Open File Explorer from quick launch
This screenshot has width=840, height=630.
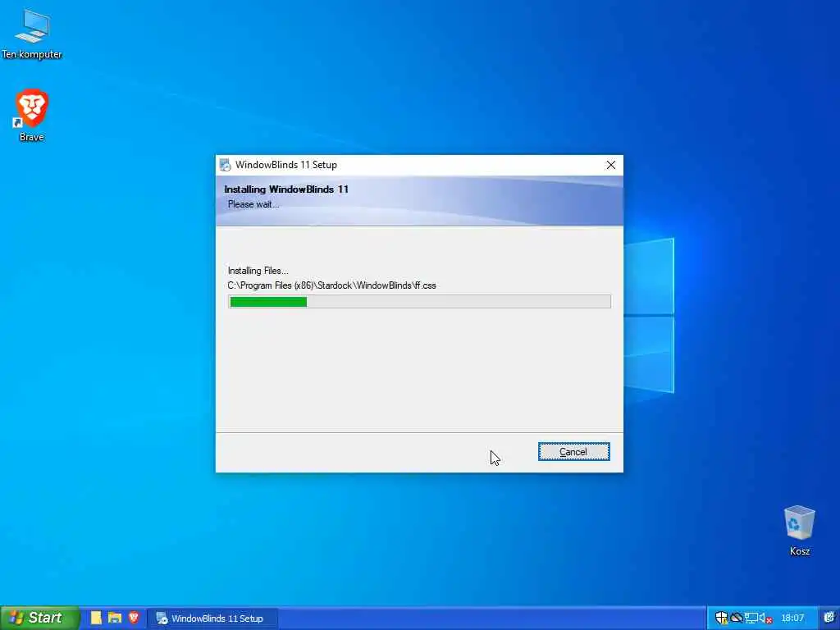pos(115,618)
